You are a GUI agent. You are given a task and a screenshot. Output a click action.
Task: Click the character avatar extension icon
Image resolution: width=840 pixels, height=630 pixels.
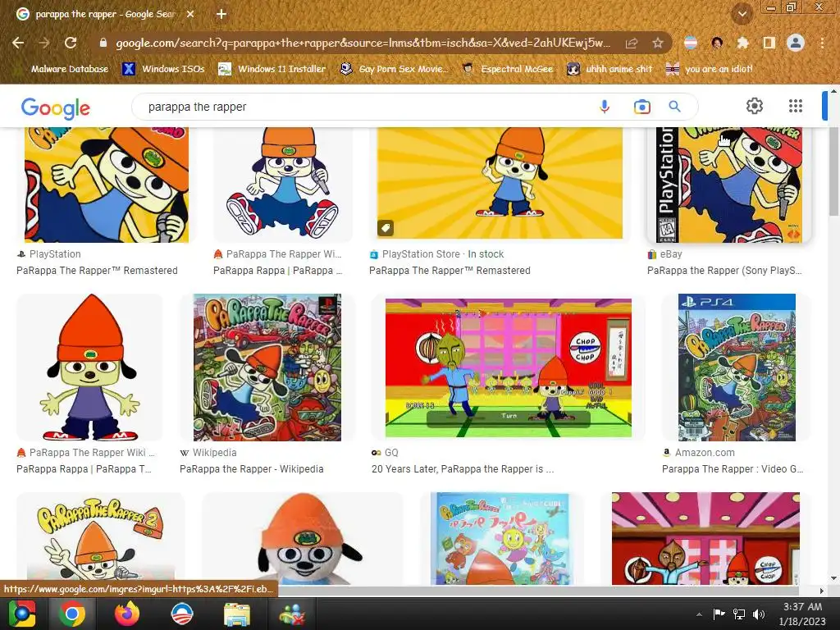(717, 43)
